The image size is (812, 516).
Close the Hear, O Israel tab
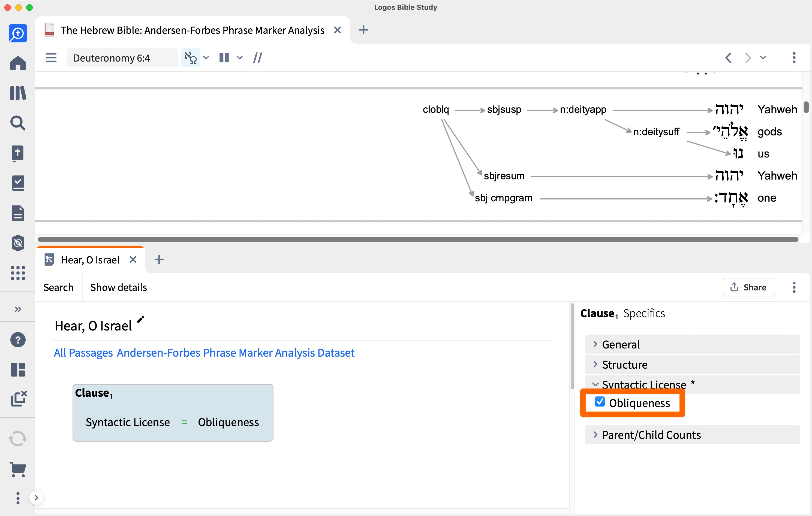point(133,260)
